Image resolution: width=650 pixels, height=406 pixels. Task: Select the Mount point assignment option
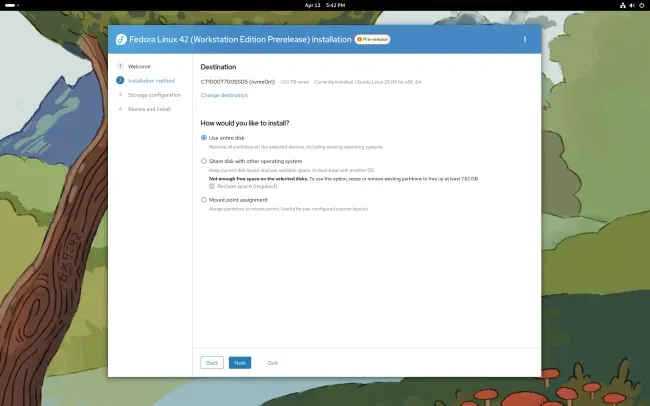pos(204,199)
